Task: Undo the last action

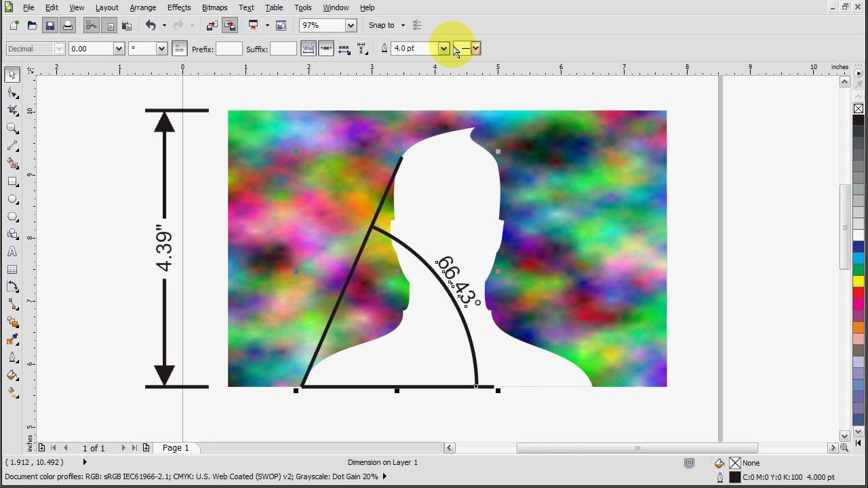Action: pos(151,25)
